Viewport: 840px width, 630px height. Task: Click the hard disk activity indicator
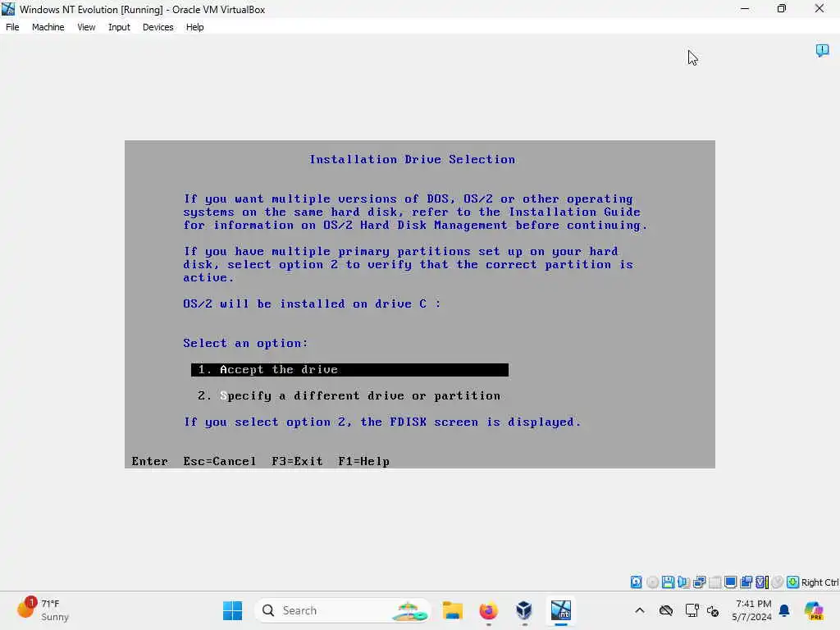coord(636,582)
